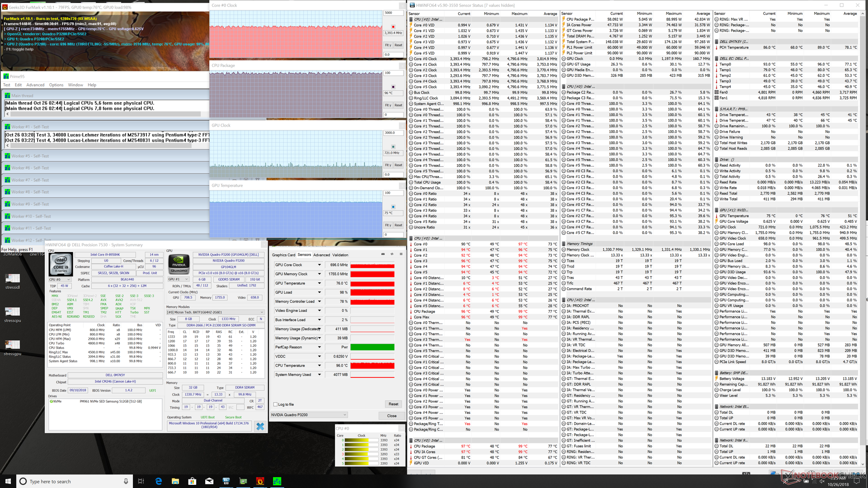
Task: Enable the Log to file checkbox
Action: pos(275,404)
